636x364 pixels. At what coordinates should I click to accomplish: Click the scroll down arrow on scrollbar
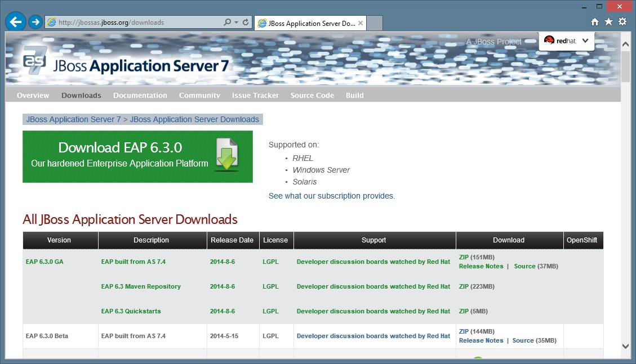point(625,346)
